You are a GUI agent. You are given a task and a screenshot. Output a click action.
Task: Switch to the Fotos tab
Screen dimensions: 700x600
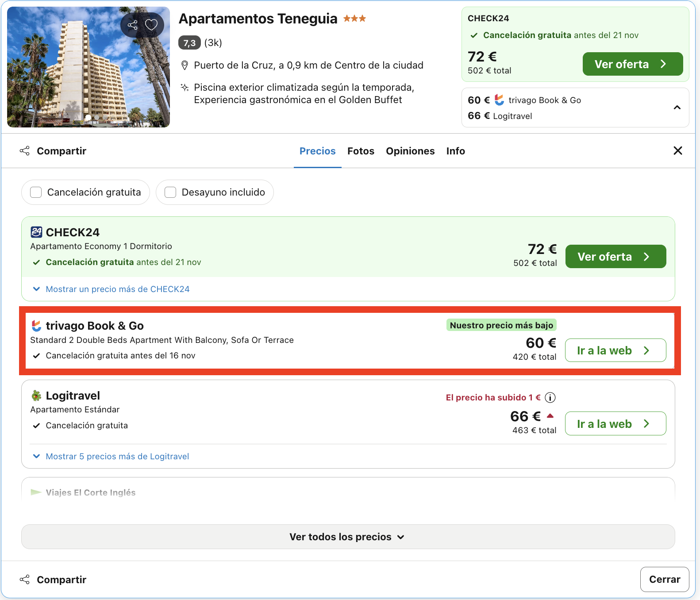[x=361, y=151]
